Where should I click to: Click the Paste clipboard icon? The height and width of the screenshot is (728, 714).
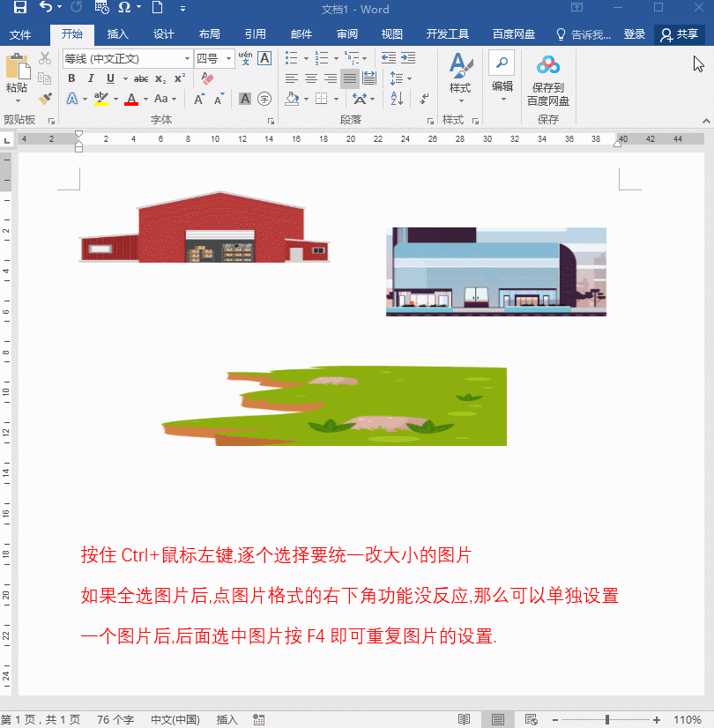pyautogui.click(x=18, y=66)
